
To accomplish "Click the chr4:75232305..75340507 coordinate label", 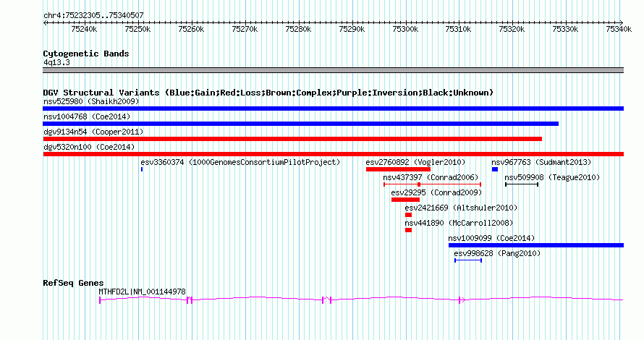I will click(93, 15).
